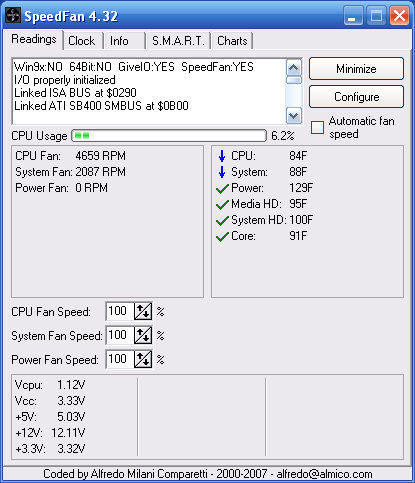Image resolution: width=415 pixels, height=483 pixels.
Task: Click the log scrollbar thumb
Action: pos(294,80)
